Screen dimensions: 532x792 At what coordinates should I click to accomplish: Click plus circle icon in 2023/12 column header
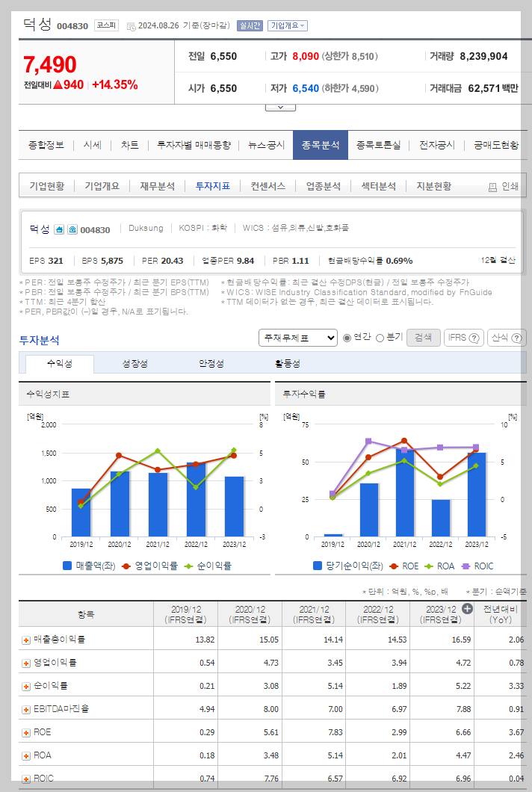pyautogui.click(x=467, y=609)
